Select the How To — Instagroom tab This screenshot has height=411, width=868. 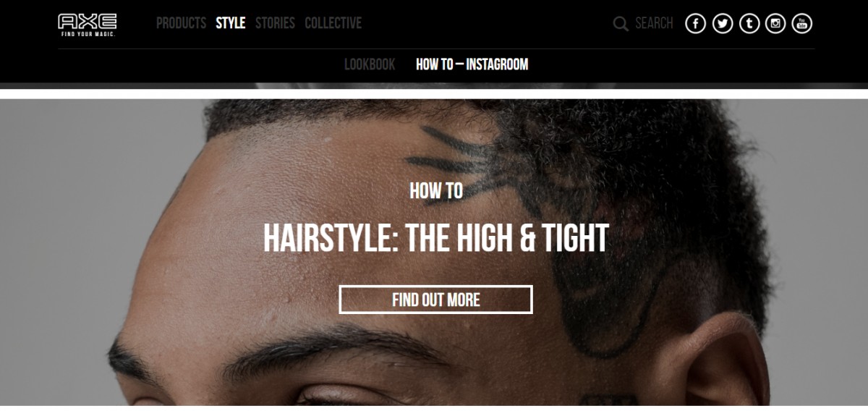pos(472,64)
